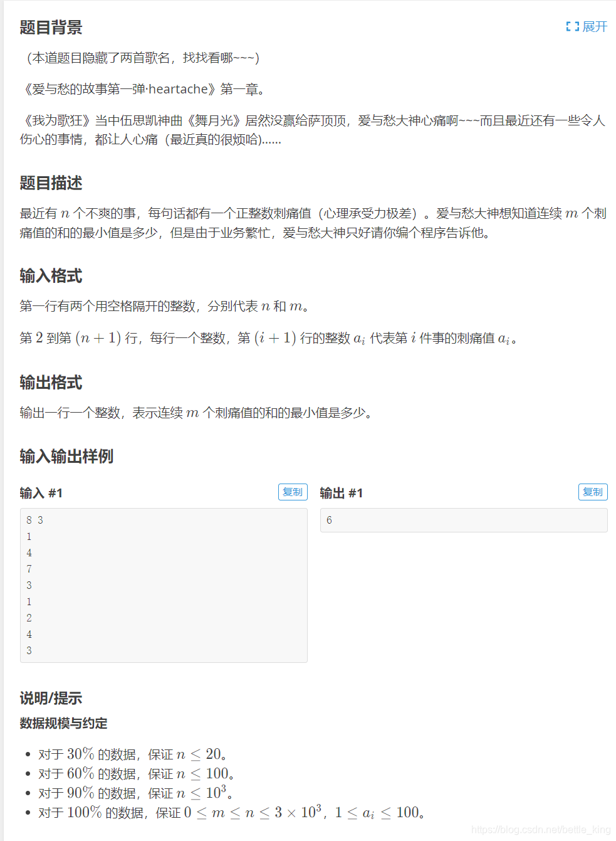Click the sample input value 7
The width and height of the screenshot is (616, 841).
pos(29,569)
